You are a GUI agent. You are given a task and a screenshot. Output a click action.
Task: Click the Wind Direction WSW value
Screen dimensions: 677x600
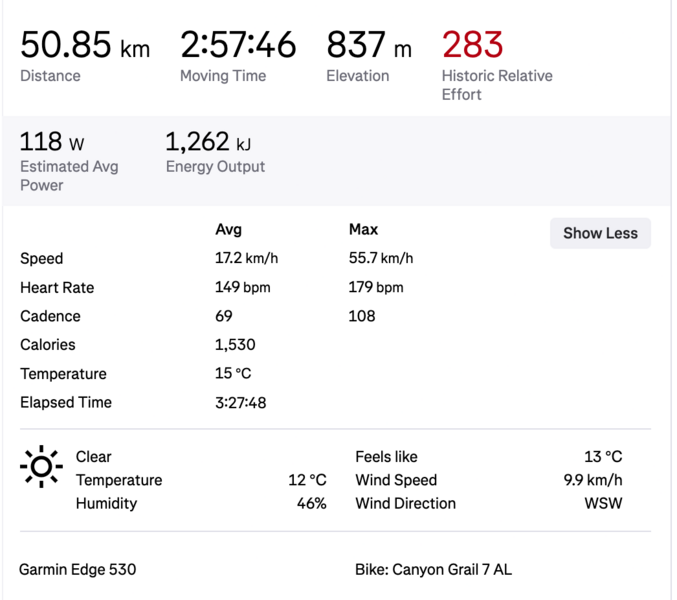click(x=603, y=503)
